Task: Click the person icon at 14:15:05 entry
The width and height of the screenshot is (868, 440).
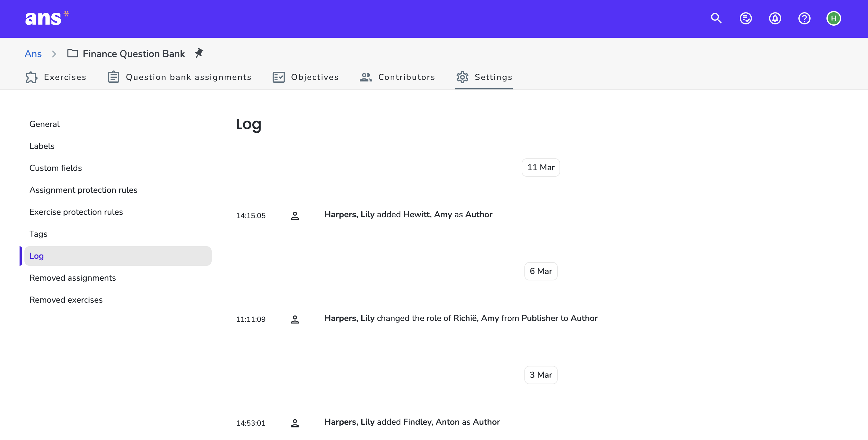Action: (x=295, y=215)
